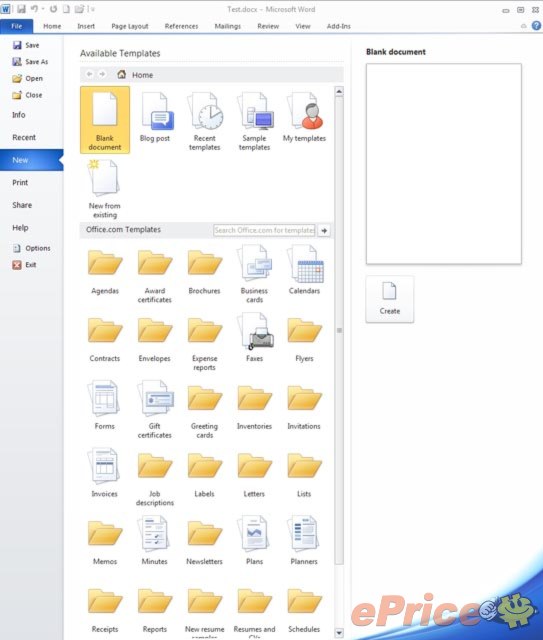Select the Recent section
The image size is (543, 640).
pos(24,138)
